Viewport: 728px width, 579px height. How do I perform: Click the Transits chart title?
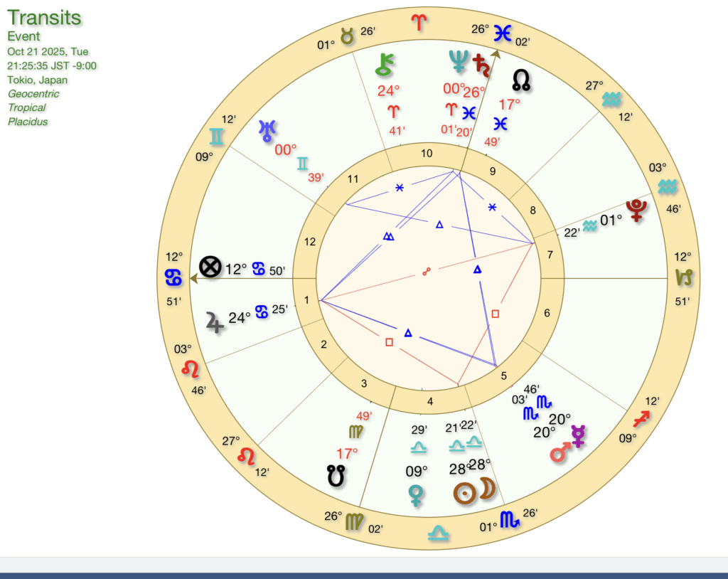44,18
